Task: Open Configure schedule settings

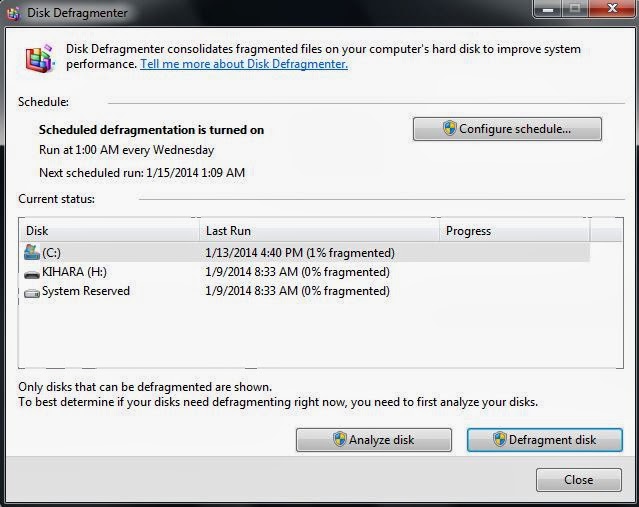Action: (x=507, y=129)
